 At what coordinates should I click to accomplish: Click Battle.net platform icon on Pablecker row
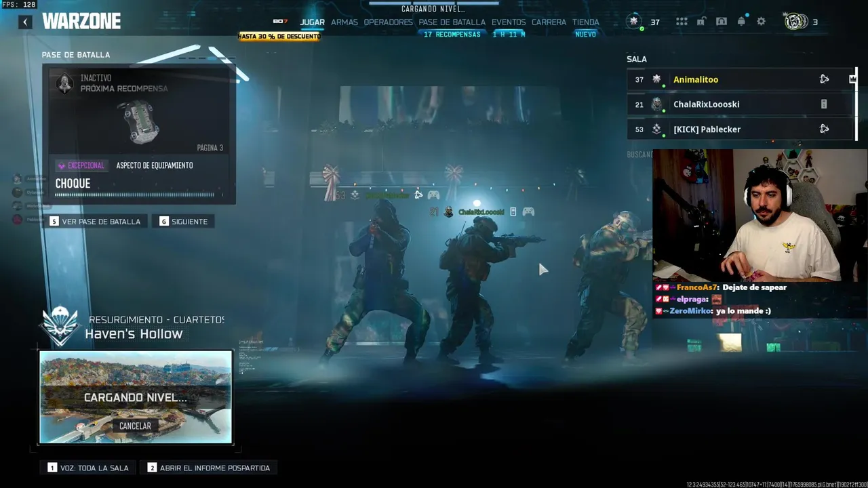pyautogui.click(x=824, y=129)
